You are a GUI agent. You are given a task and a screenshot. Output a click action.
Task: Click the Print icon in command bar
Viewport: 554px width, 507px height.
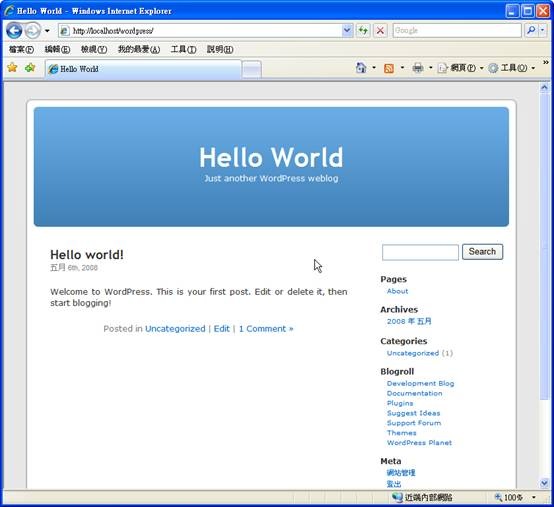(418, 67)
